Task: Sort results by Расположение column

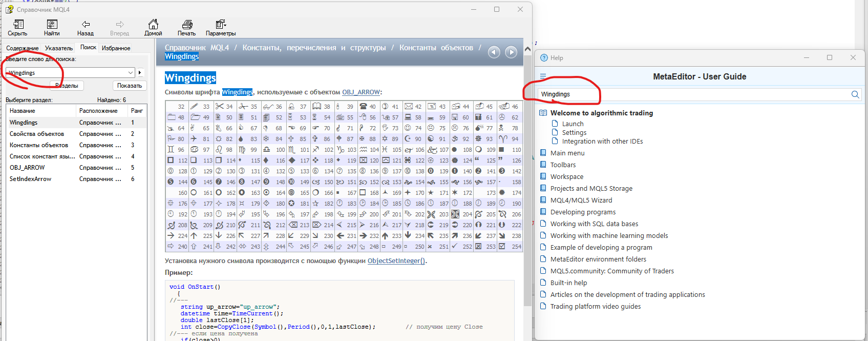Action: point(101,111)
